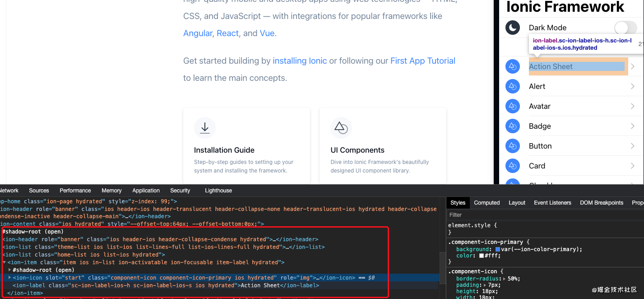
Task: Open the Angular framework link
Action: (x=198, y=33)
